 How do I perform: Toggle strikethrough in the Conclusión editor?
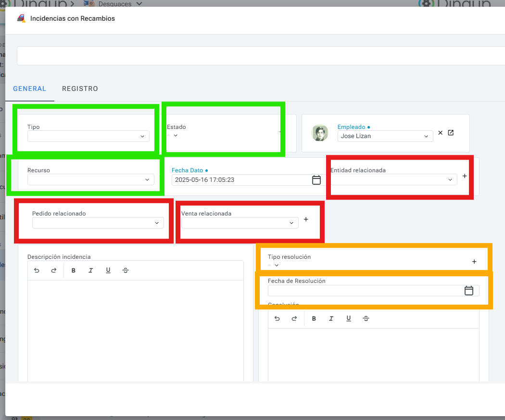click(x=366, y=318)
